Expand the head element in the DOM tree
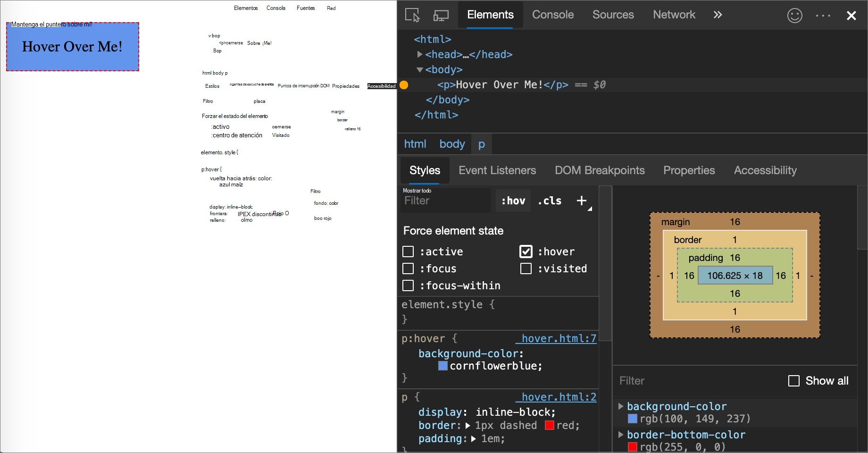This screenshot has width=868, height=453. (419, 54)
